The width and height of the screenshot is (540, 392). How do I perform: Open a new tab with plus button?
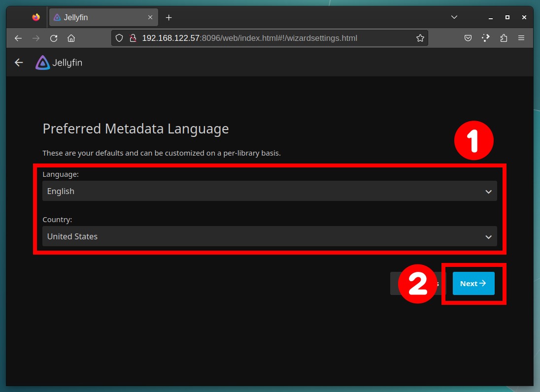coord(169,18)
